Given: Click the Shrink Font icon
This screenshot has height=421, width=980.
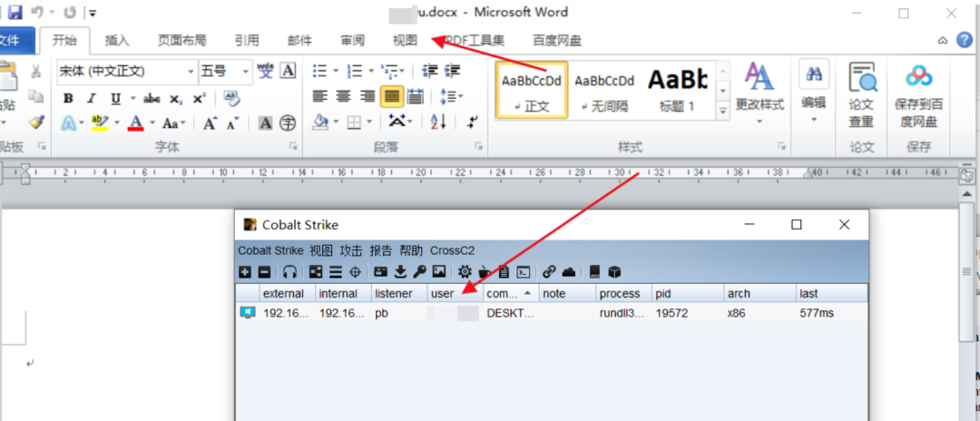Looking at the screenshot, I should pos(232,123).
